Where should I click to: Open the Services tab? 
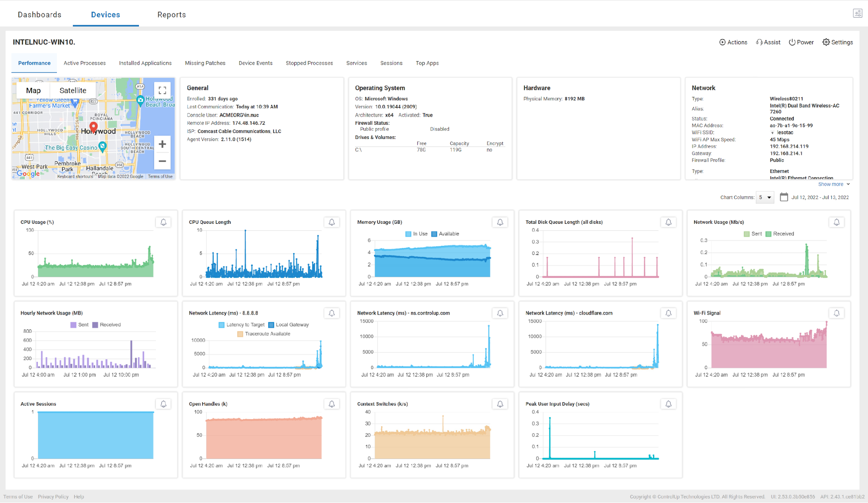[357, 63]
